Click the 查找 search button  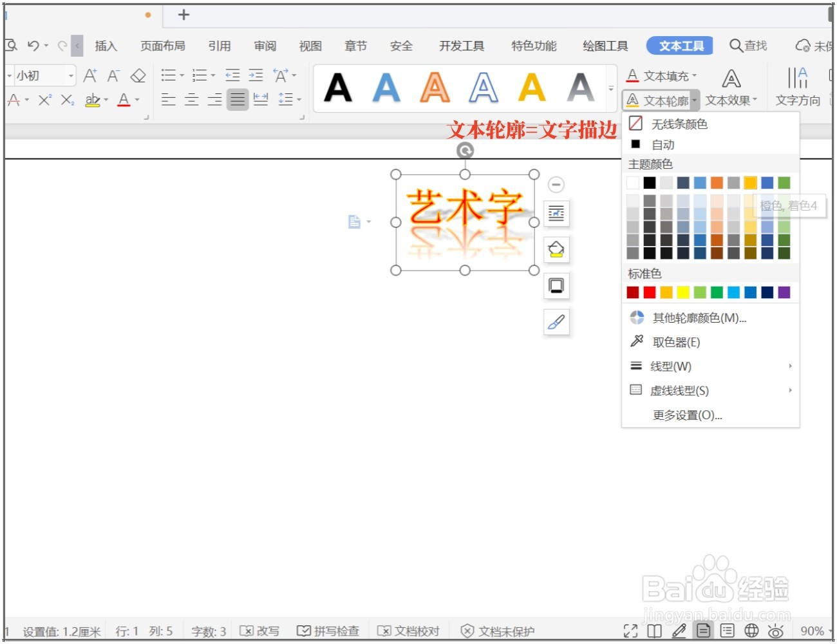click(748, 46)
